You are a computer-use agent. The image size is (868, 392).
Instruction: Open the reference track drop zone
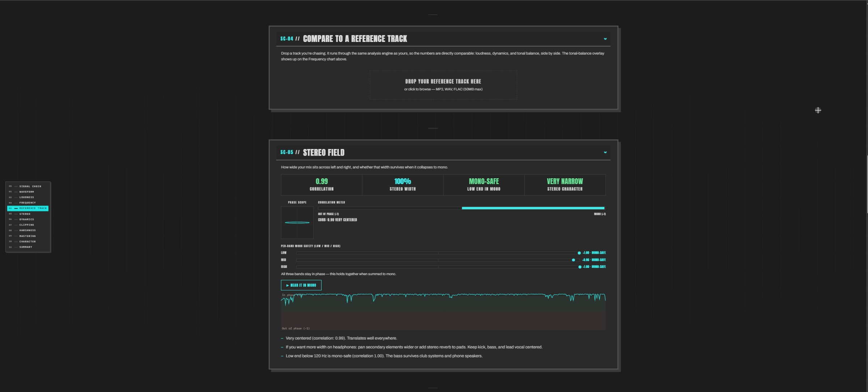(443, 85)
